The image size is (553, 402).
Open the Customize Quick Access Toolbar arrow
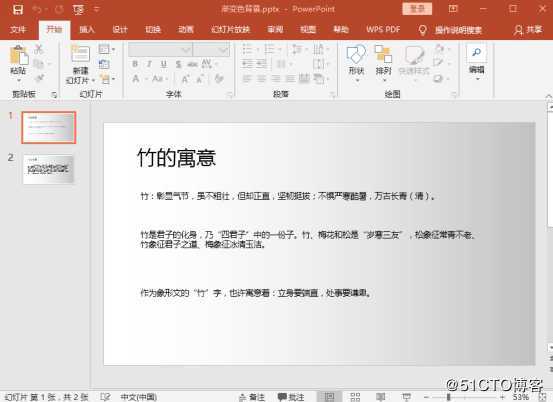(x=97, y=10)
